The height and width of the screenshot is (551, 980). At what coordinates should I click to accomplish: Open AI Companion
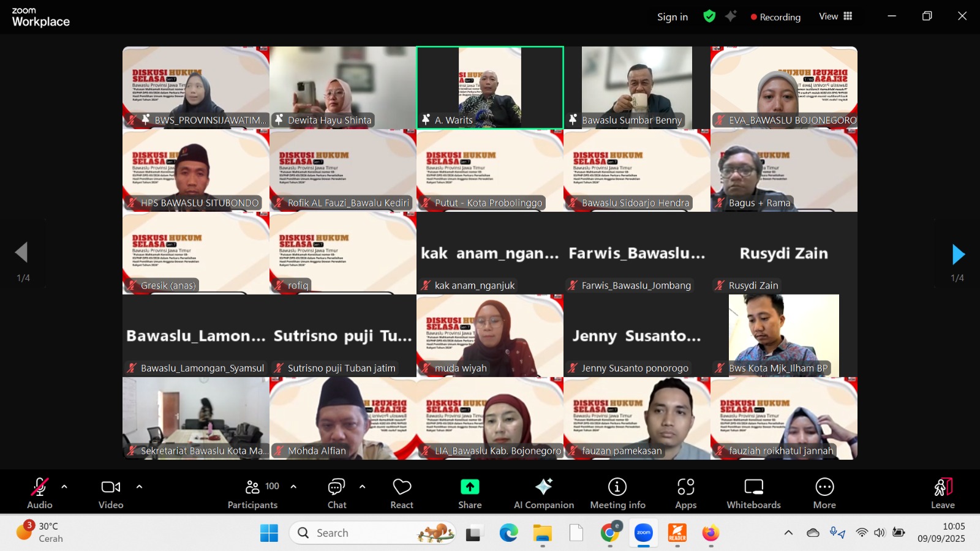pos(543,493)
